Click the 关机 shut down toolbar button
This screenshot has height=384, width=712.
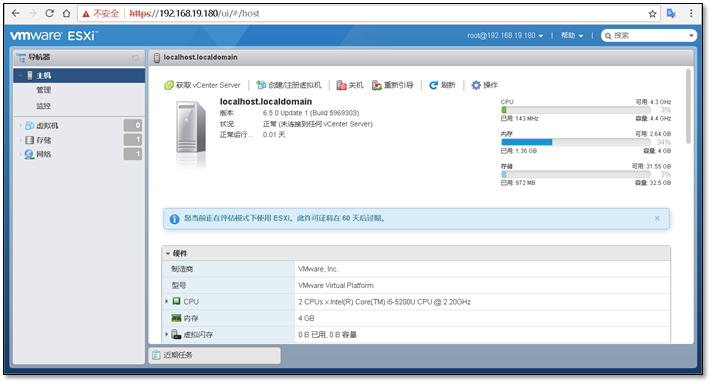pos(350,85)
